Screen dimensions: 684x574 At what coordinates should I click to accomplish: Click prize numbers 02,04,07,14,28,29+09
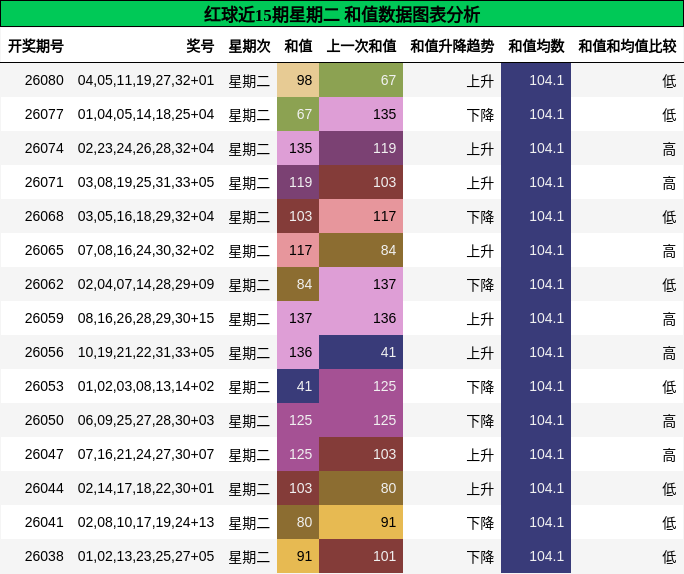coord(146,284)
